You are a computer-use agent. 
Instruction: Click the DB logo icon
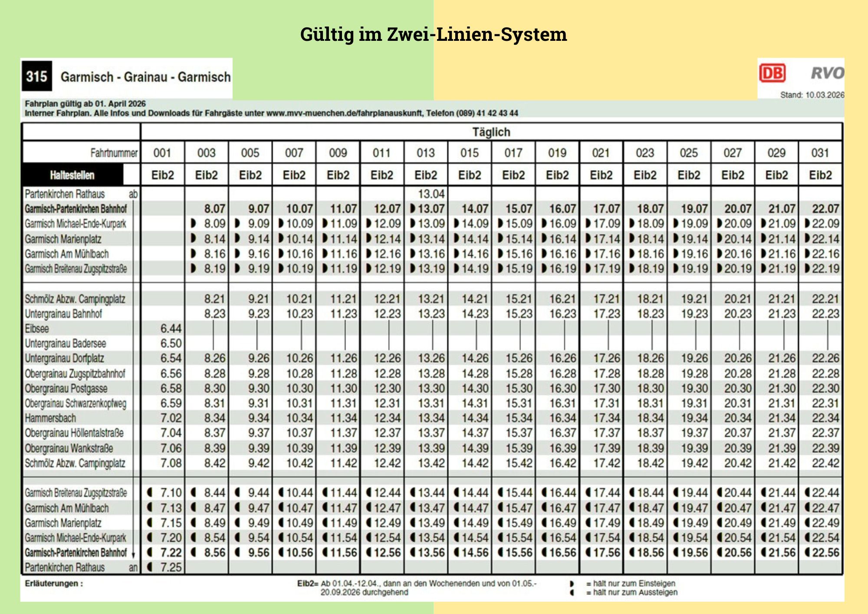[x=772, y=73]
